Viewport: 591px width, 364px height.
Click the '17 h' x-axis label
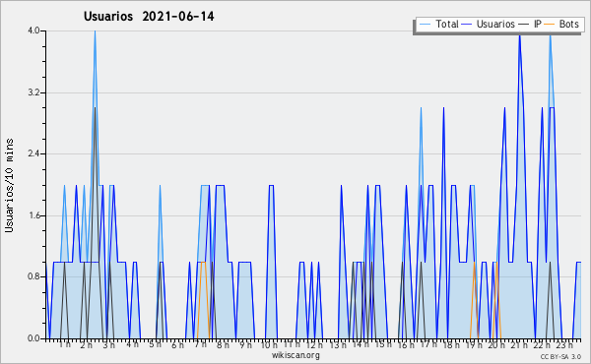428,344
